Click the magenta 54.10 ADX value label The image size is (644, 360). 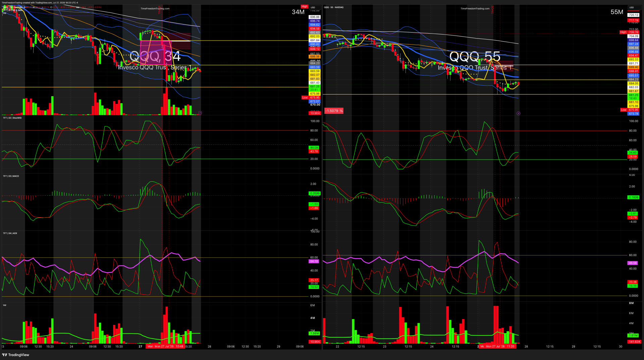(314, 261)
